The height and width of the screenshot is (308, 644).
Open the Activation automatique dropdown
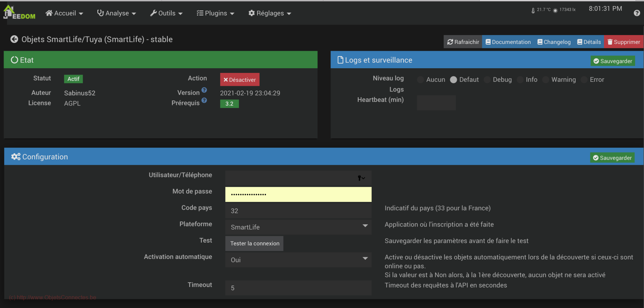click(x=298, y=260)
